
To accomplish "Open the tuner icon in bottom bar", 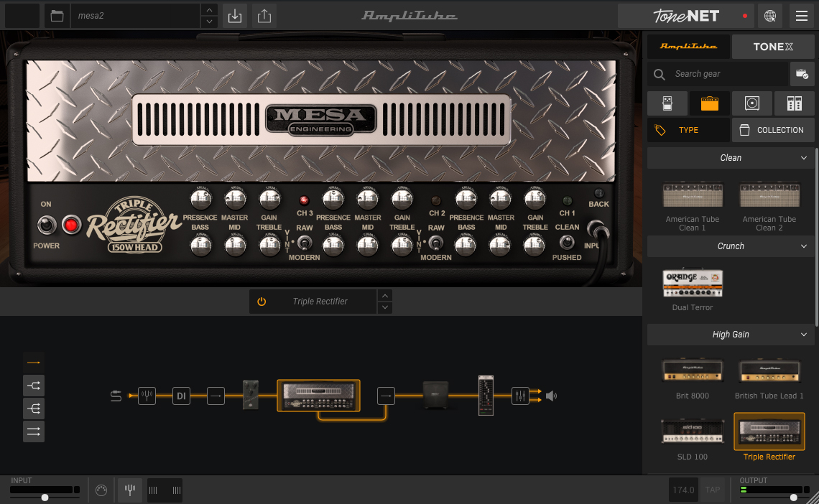I will [130, 490].
